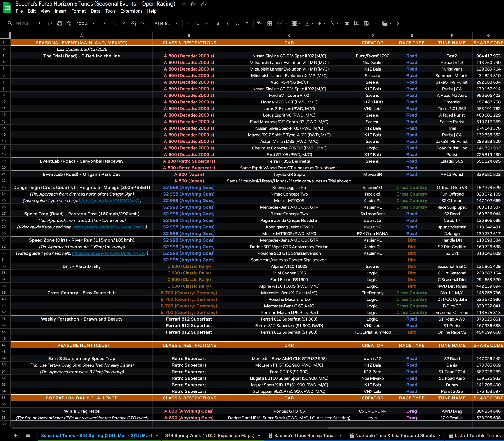Open the File menu
504x441 pixels.
coord(19,11)
